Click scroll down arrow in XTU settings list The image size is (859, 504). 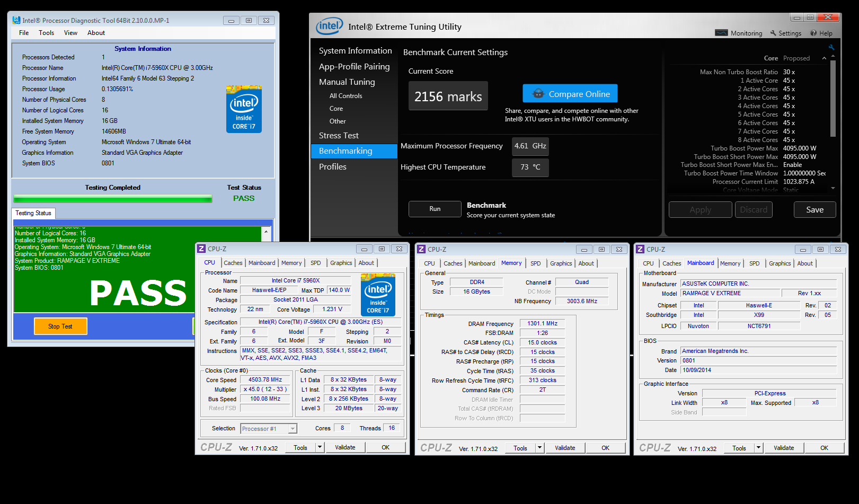click(x=833, y=188)
